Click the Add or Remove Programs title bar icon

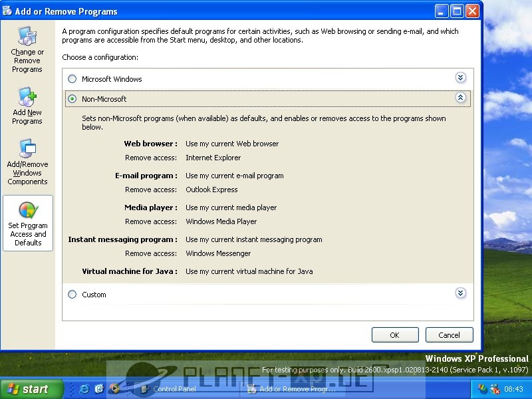[7, 11]
